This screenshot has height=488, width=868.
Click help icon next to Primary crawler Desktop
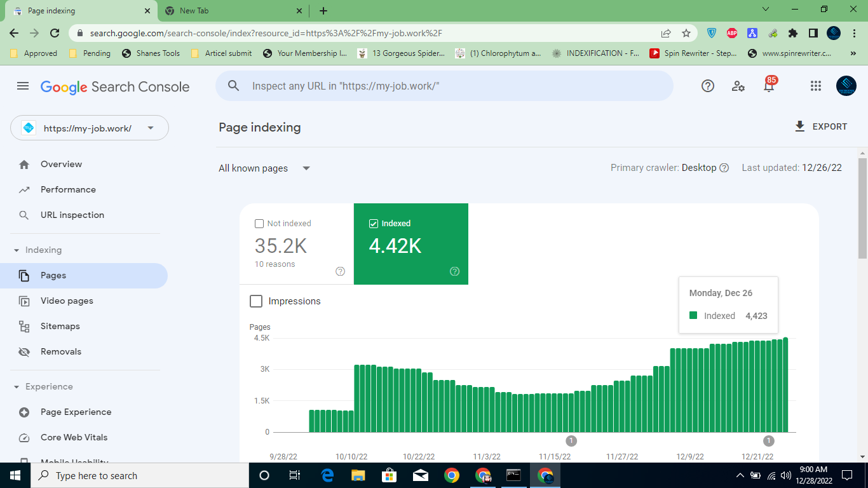click(724, 168)
